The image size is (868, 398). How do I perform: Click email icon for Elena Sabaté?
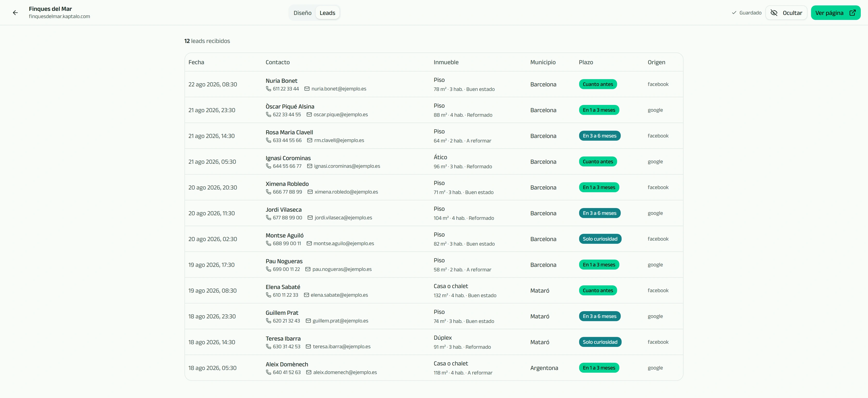coord(306,295)
